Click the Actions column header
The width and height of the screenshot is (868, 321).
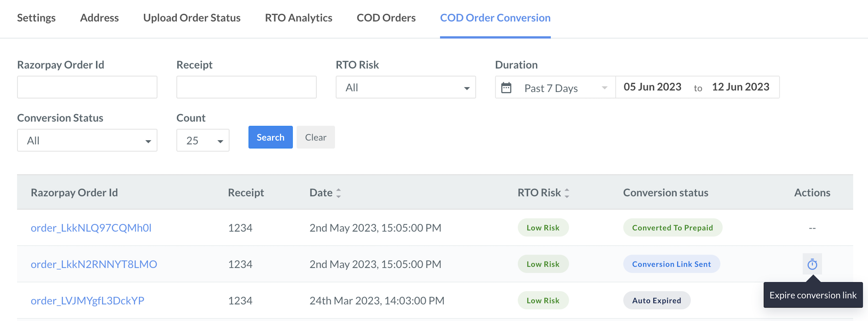812,193
